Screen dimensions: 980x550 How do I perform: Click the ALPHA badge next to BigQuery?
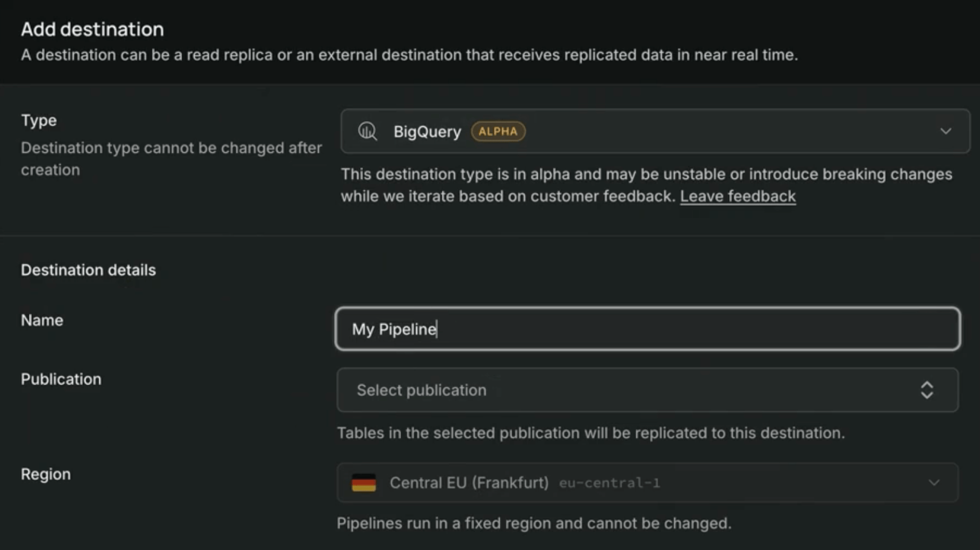coord(498,131)
